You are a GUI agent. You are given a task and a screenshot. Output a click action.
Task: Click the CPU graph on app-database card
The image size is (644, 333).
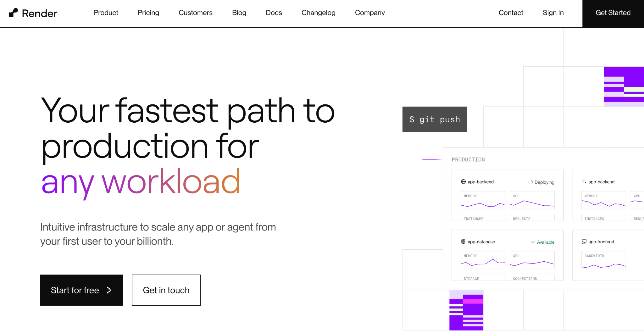532,260
